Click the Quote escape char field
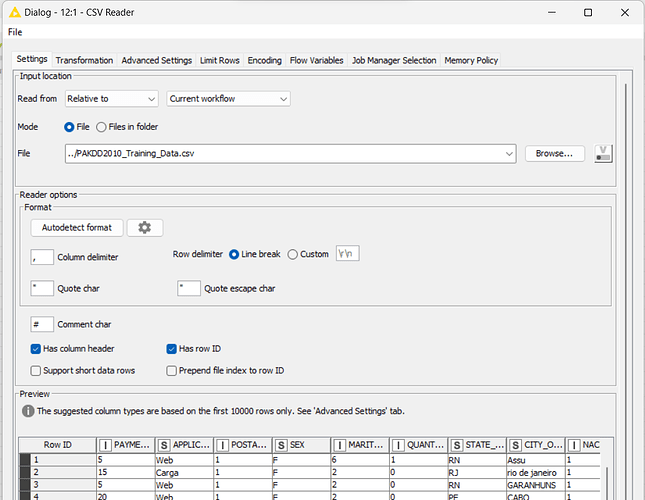This screenshot has height=500, width=645. click(189, 288)
